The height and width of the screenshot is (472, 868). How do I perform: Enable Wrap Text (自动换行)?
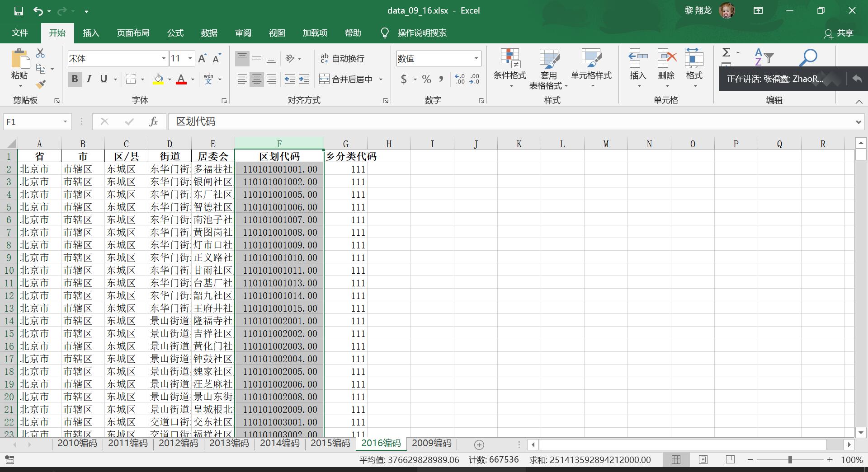point(342,58)
